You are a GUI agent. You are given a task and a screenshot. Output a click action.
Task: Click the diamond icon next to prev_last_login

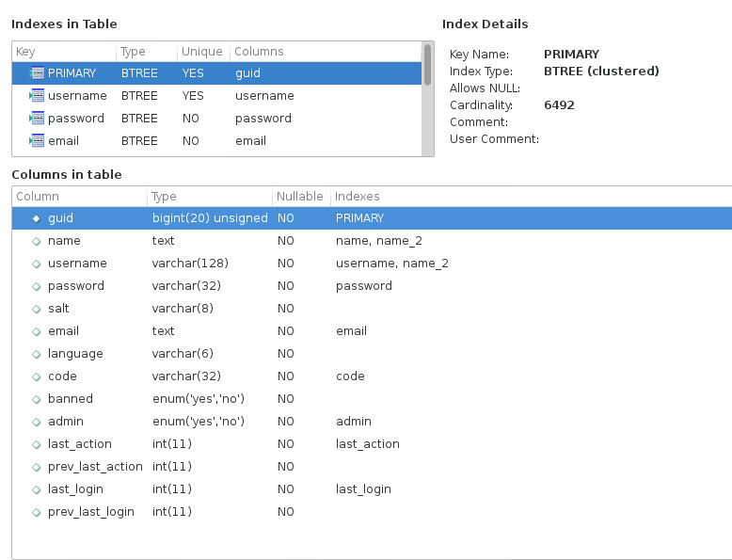click(x=37, y=512)
